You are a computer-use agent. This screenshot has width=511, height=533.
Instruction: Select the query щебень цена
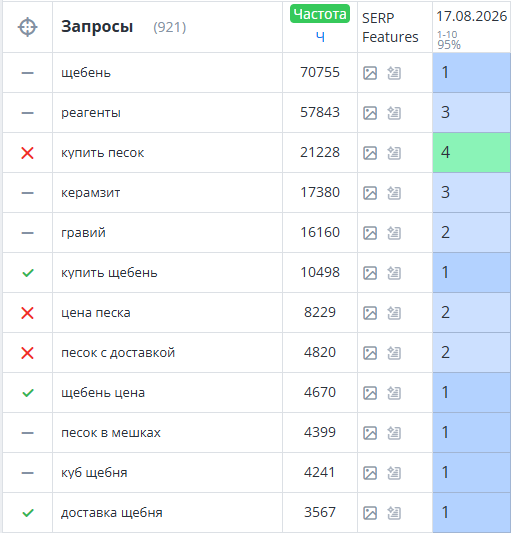[103, 393]
